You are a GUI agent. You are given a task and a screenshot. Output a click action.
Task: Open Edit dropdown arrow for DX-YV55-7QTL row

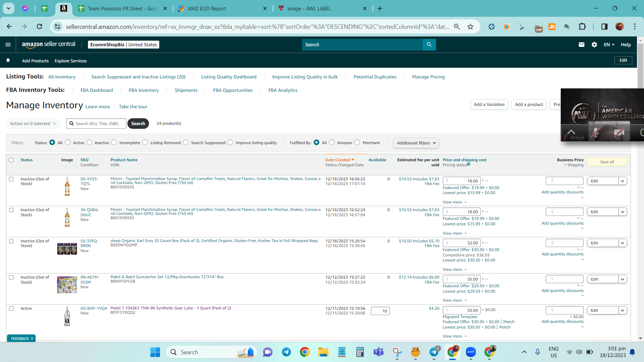click(x=623, y=181)
